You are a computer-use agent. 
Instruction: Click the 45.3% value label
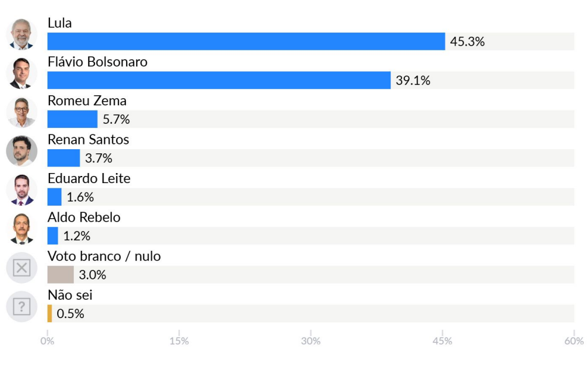point(467,42)
